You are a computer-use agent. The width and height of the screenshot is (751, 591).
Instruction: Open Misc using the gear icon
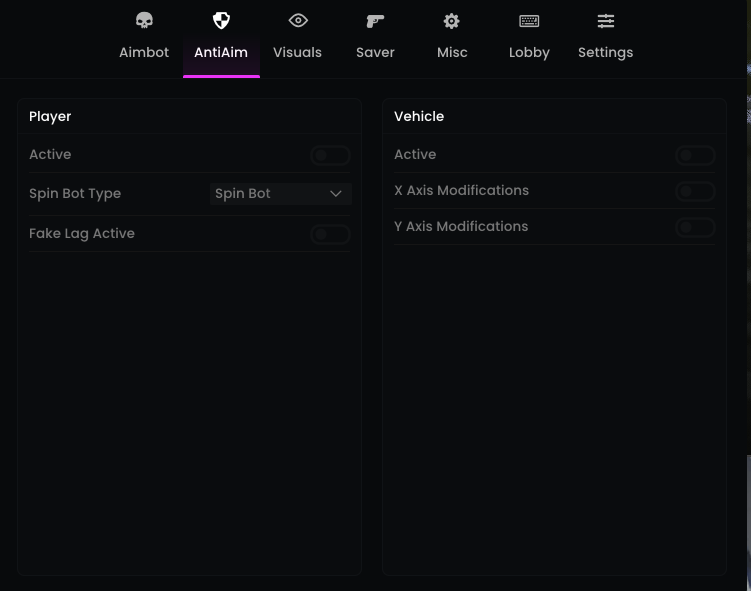[x=452, y=21]
